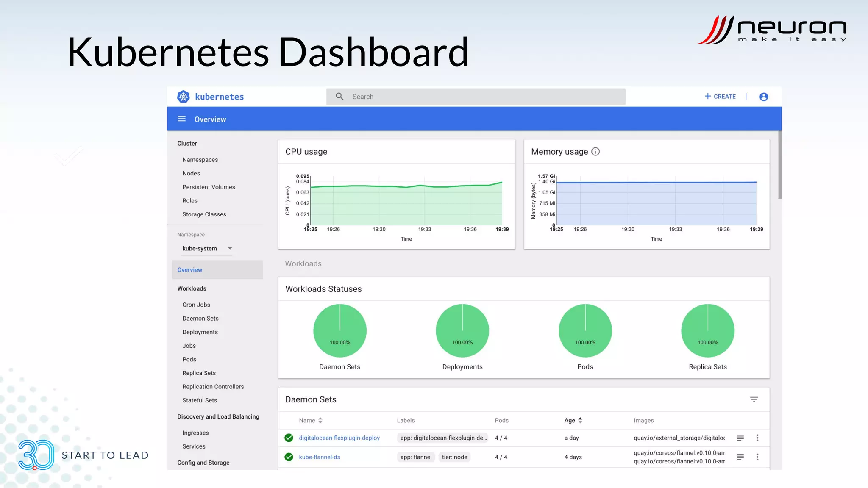Click the Memory usage info icon
Viewport: 868px width, 488px height.
pyautogui.click(x=595, y=152)
